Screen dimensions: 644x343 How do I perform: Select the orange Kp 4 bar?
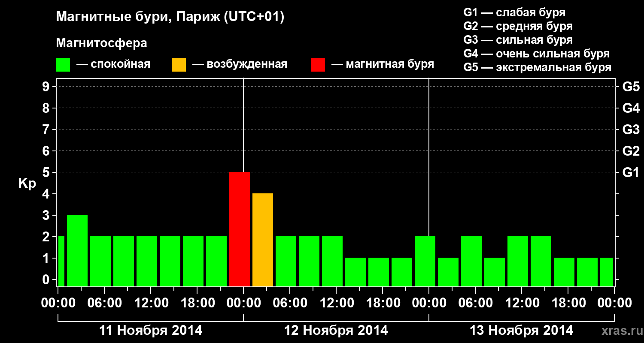263,240
